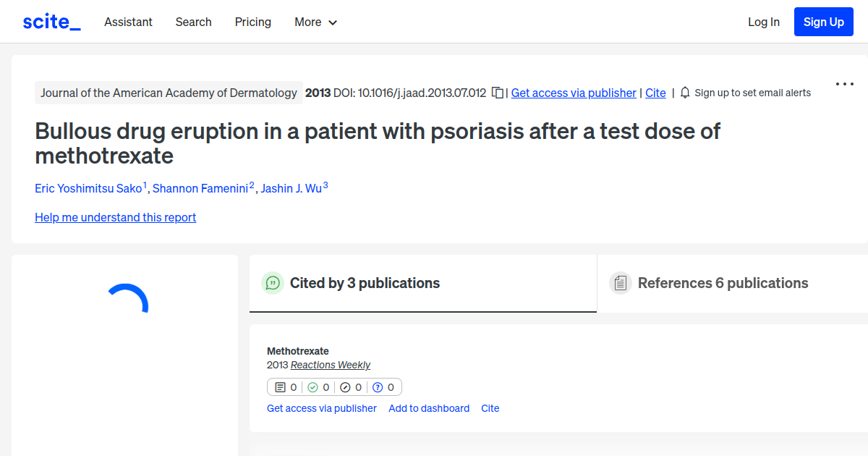Click author Eric Yoshimitsu Sako
The height and width of the screenshot is (456, 868).
(x=88, y=188)
